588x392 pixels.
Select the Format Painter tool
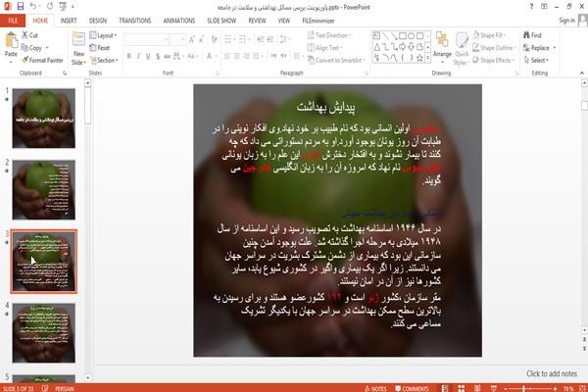42,60
